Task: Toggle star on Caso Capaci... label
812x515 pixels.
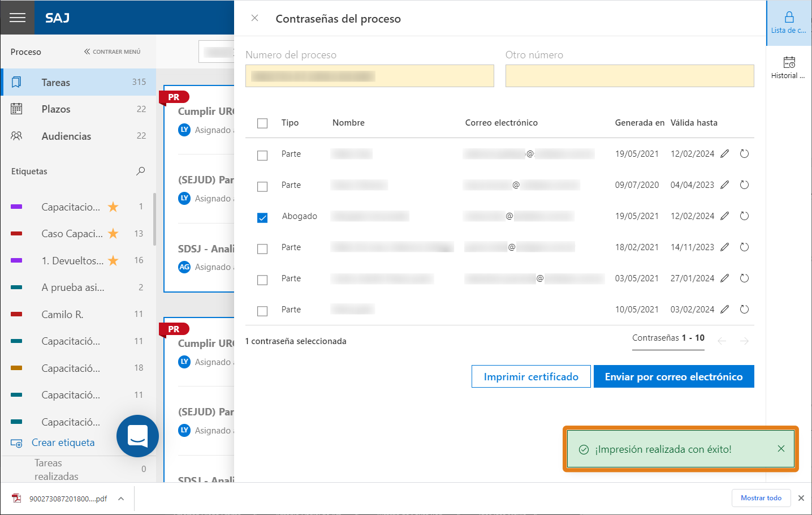Action: tap(113, 234)
